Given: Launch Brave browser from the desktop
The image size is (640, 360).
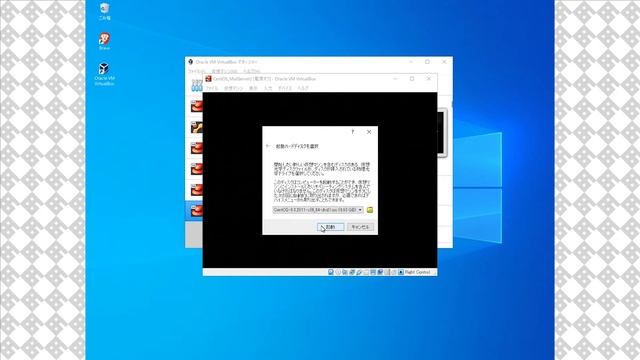Looking at the screenshot, I should coord(104,42).
